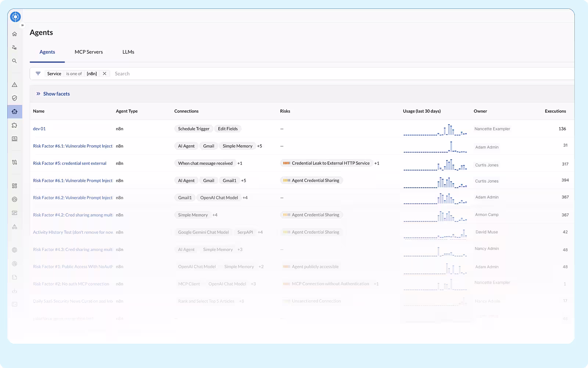
Task: Open the target icon in sidebar
Action: coord(15,263)
